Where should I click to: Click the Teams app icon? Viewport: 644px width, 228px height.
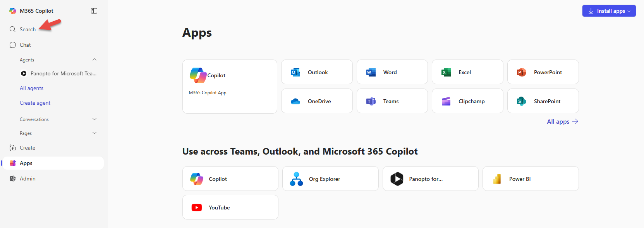click(x=371, y=101)
